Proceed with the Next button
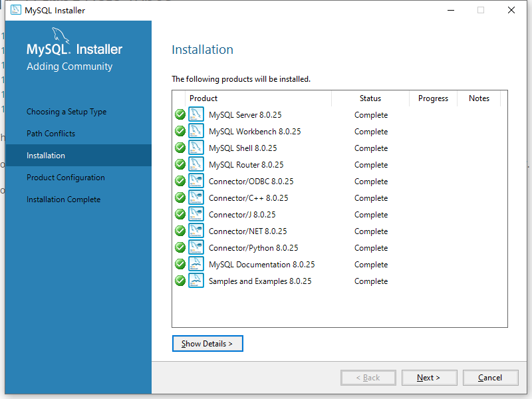The height and width of the screenshot is (399, 532). 429,378
